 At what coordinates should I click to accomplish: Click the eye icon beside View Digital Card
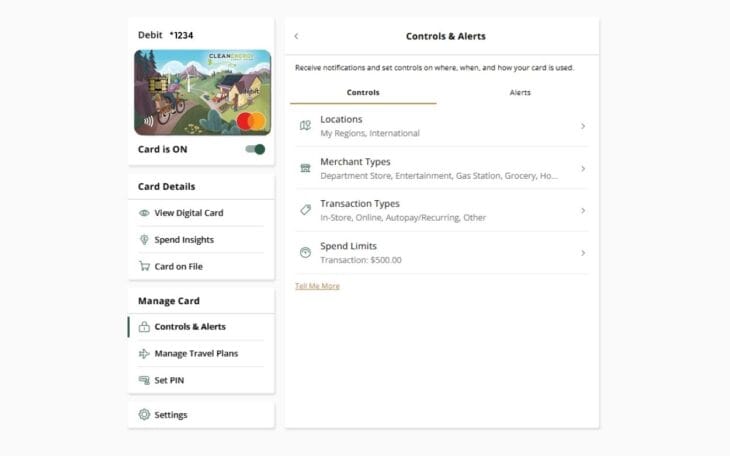(x=144, y=213)
